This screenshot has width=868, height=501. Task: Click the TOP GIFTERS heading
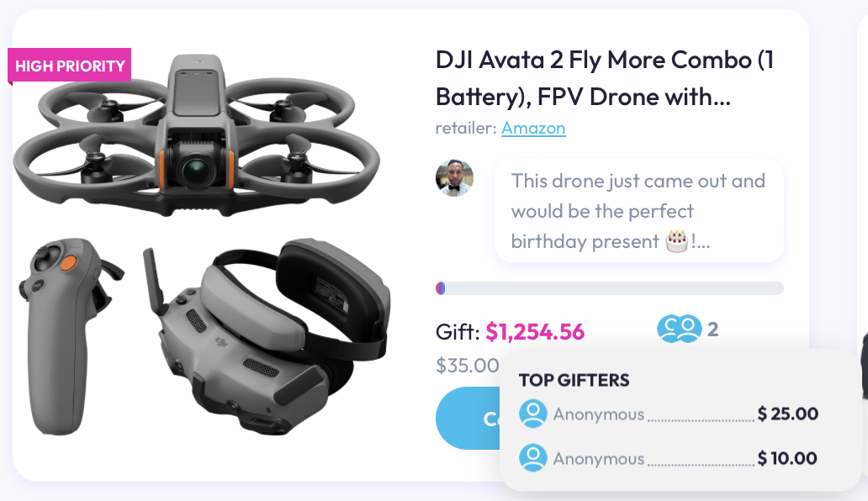click(574, 380)
